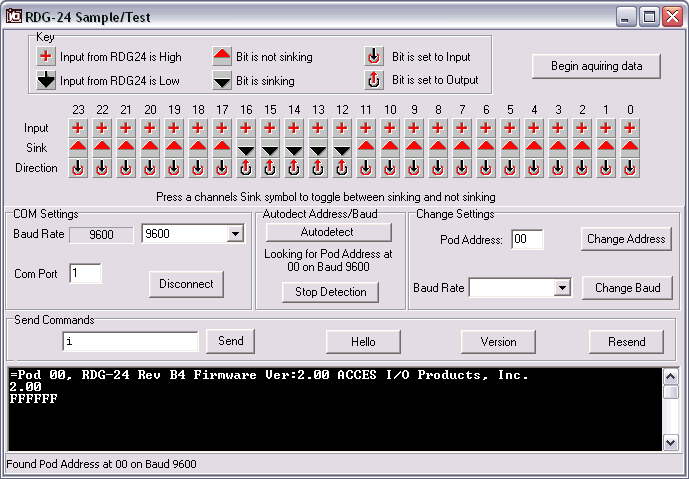The height and width of the screenshot is (479, 689).
Task: Open the COM Settings baud rate dropdown
Action: coord(236,234)
